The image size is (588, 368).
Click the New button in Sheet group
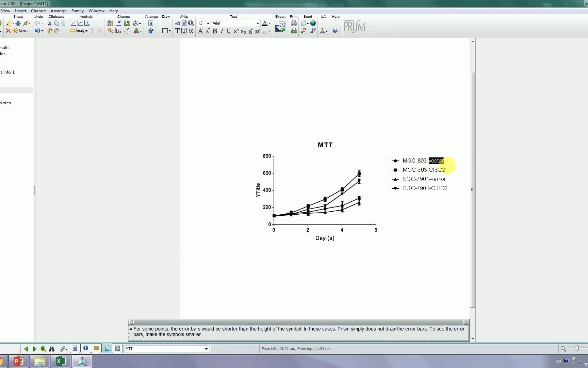(x=20, y=31)
